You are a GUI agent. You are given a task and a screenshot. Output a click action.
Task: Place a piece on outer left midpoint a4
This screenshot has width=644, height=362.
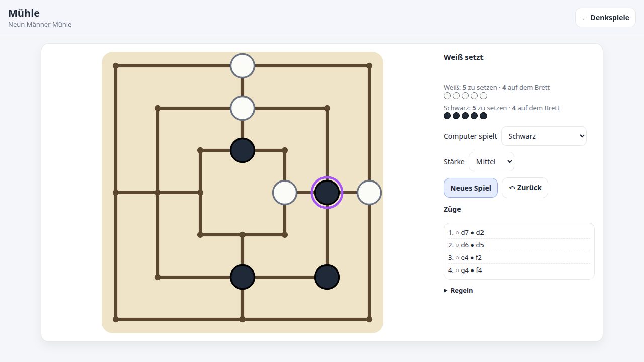[x=116, y=193]
